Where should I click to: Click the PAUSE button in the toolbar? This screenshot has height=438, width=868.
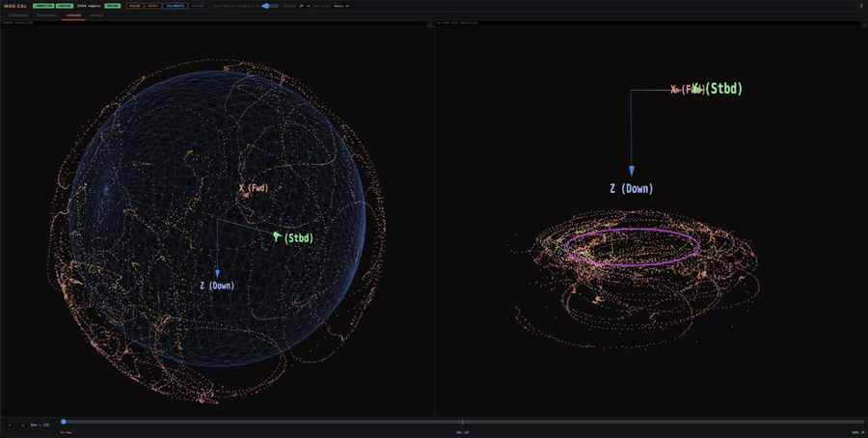(134, 6)
